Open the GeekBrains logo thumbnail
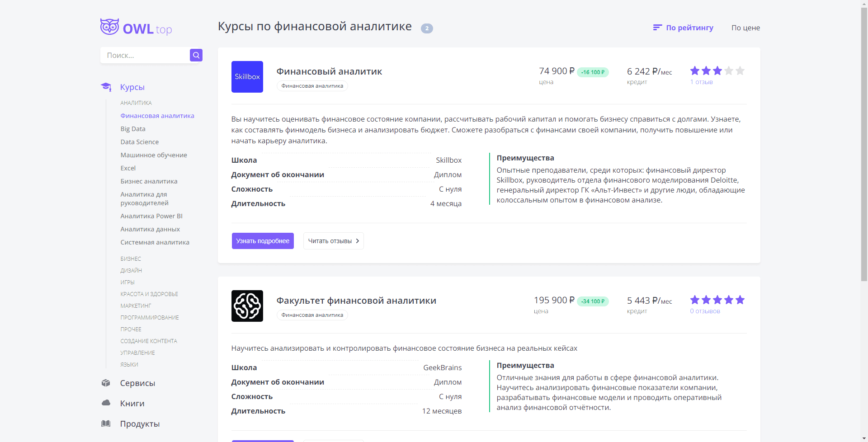 click(x=247, y=306)
